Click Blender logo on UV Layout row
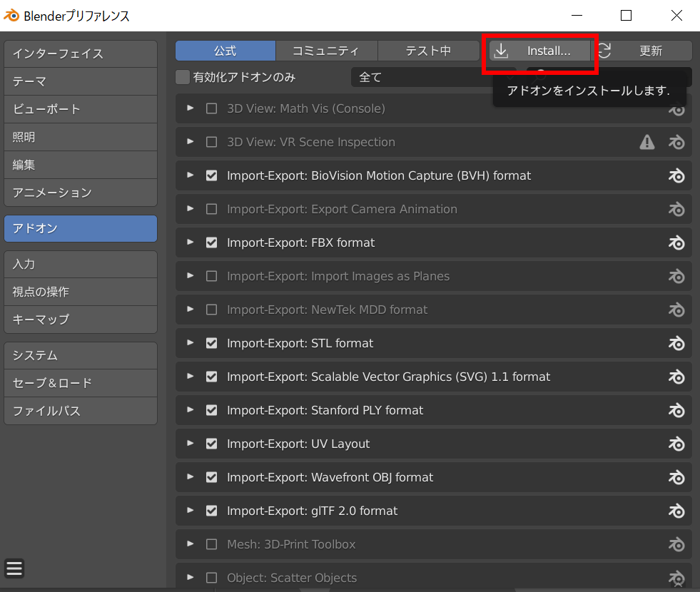The width and height of the screenshot is (700, 592). click(676, 444)
